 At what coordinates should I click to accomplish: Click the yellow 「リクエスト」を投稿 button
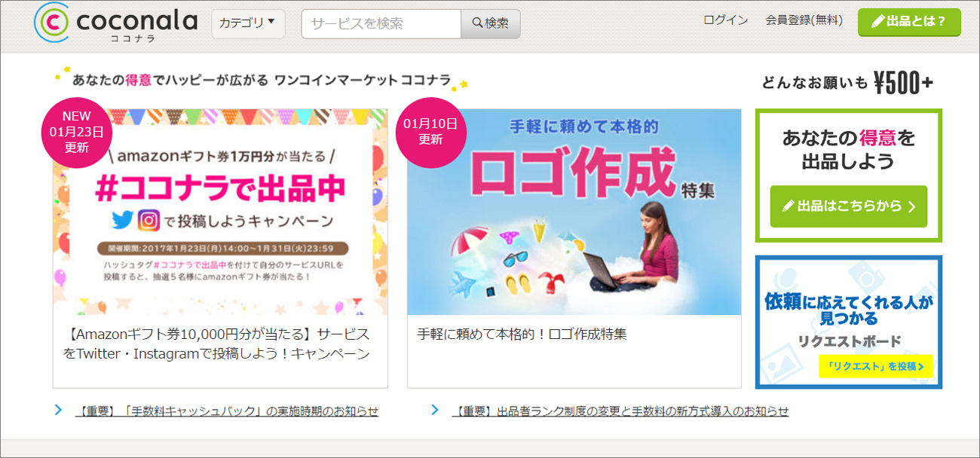coord(876,366)
